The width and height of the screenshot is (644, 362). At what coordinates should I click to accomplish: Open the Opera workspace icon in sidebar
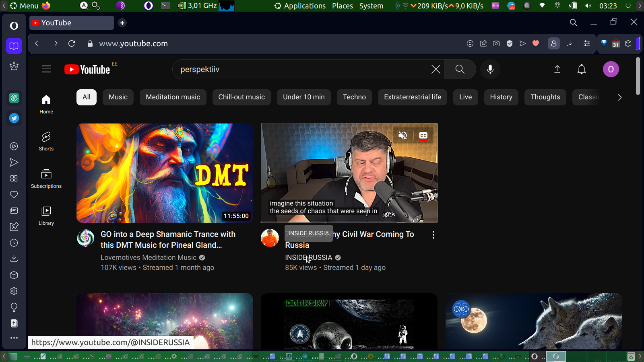[14, 46]
